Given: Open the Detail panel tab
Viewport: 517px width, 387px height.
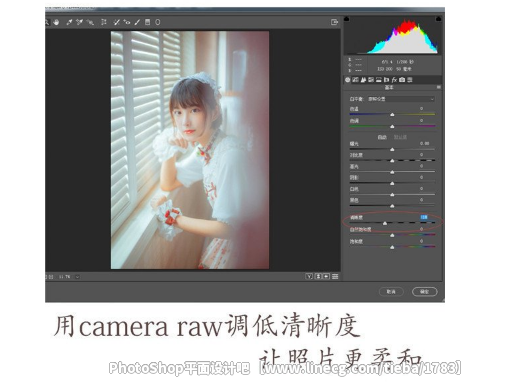Looking at the screenshot, I should coord(363,80).
